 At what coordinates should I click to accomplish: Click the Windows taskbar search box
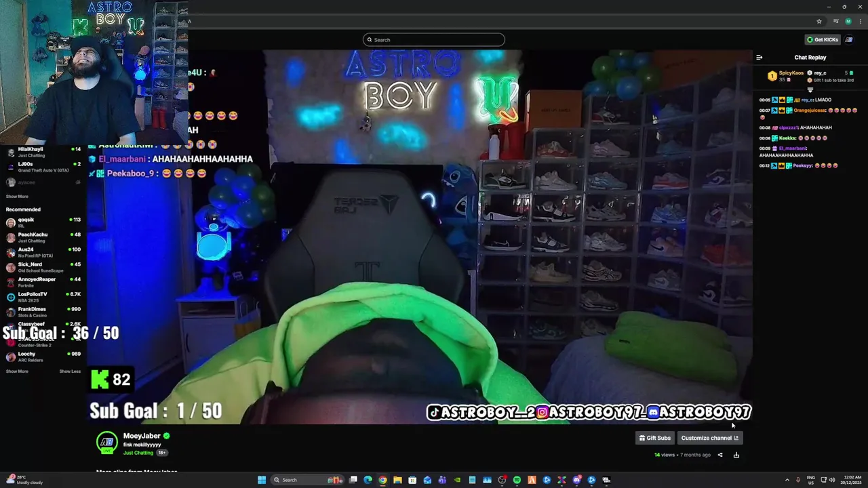[308, 480]
